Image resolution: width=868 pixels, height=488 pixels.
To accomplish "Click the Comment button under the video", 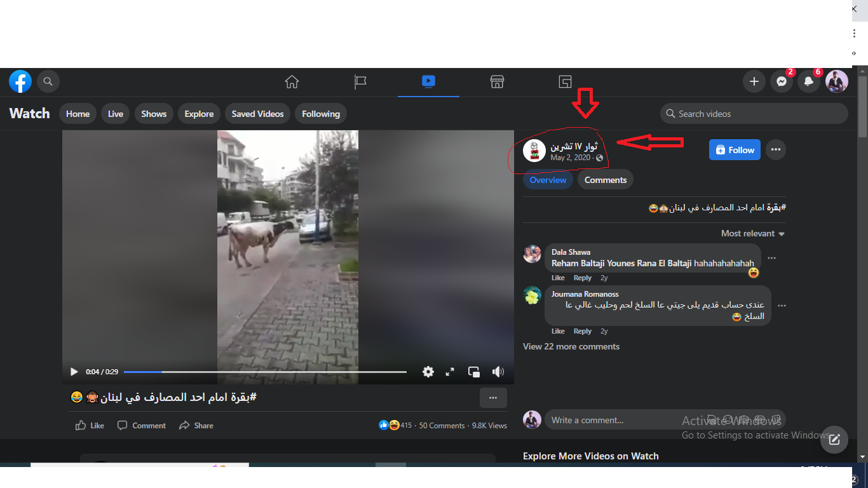I will (x=142, y=425).
